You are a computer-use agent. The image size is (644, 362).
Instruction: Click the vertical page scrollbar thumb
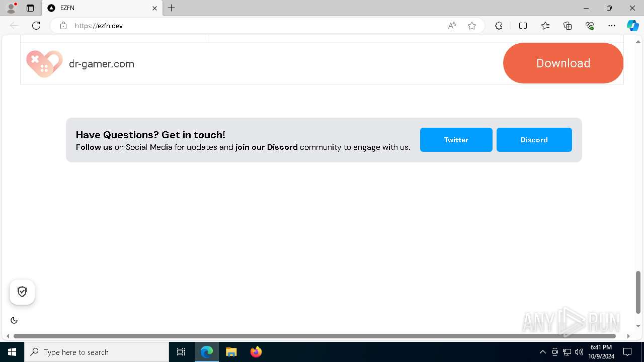tap(638, 292)
